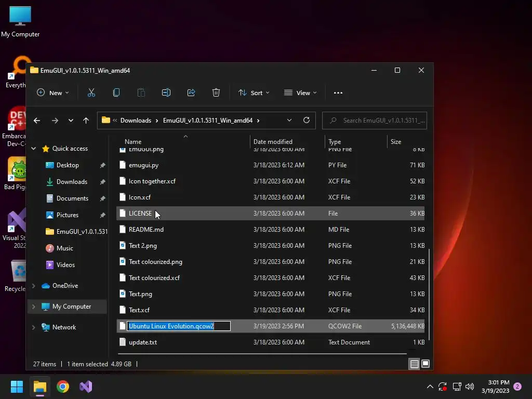The height and width of the screenshot is (399, 532).
Task: Click chevron after EmuGUI folder in path
Action: (x=258, y=121)
